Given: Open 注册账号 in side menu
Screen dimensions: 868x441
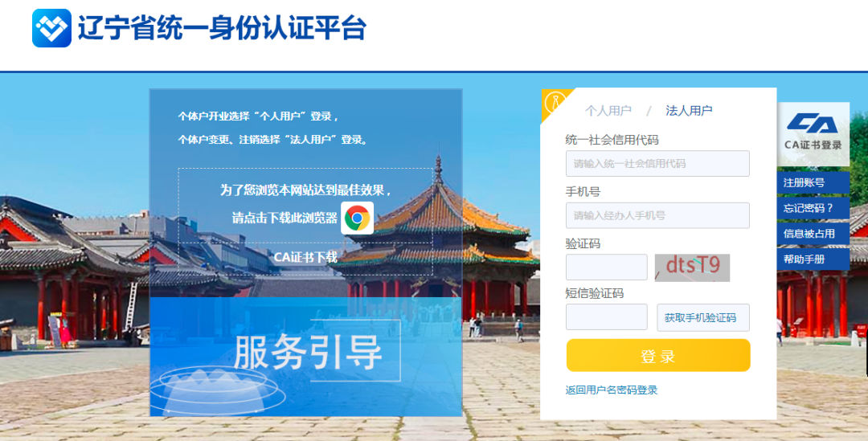Looking at the screenshot, I should coord(813,182).
